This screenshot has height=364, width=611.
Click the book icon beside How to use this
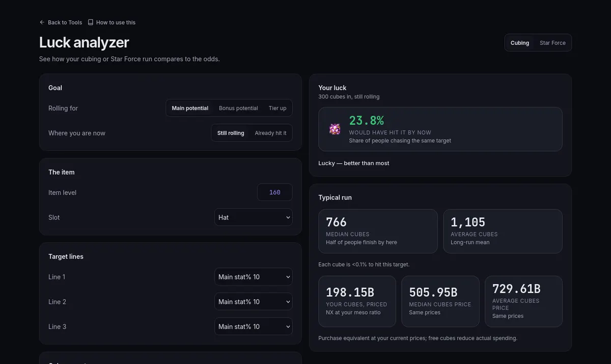pyautogui.click(x=91, y=22)
